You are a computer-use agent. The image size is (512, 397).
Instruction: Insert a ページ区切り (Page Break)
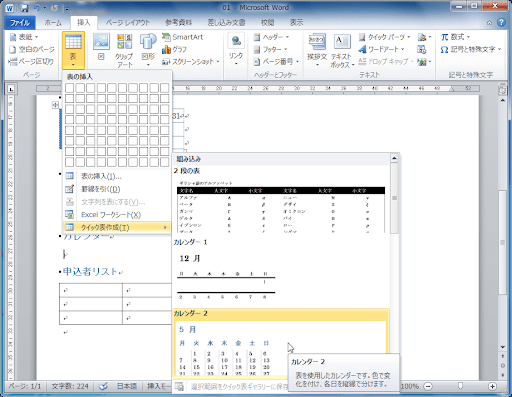pos(31,62)
